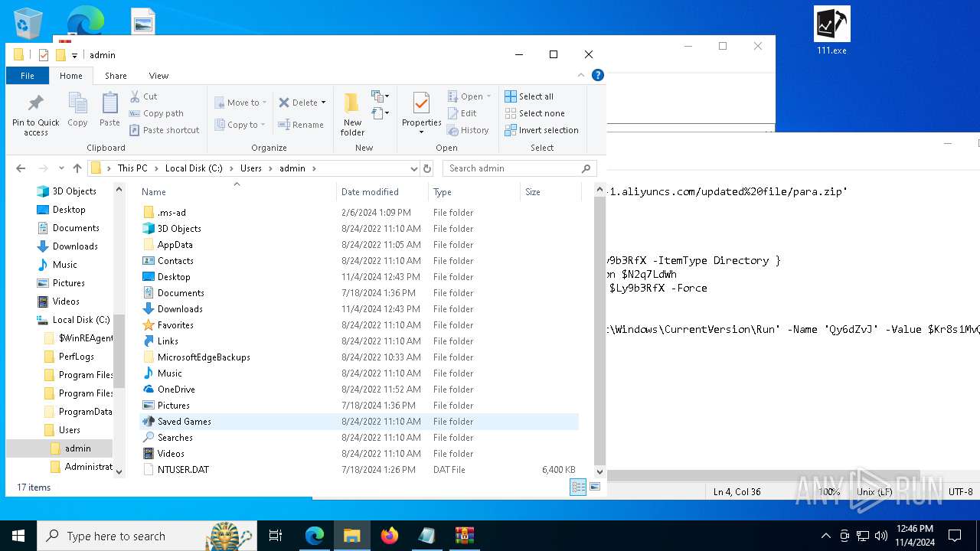
Task: Switch to the Home ribbon tab
Action: coord(71,75)
